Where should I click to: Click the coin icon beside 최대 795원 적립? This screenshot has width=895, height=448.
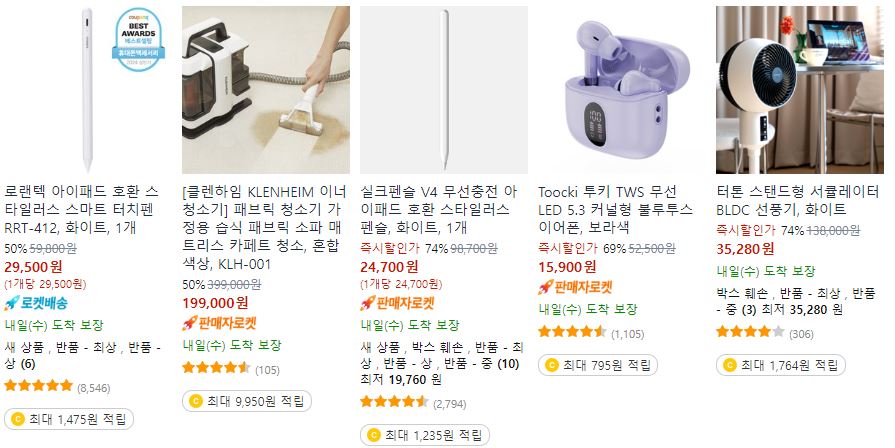point(552,365)
